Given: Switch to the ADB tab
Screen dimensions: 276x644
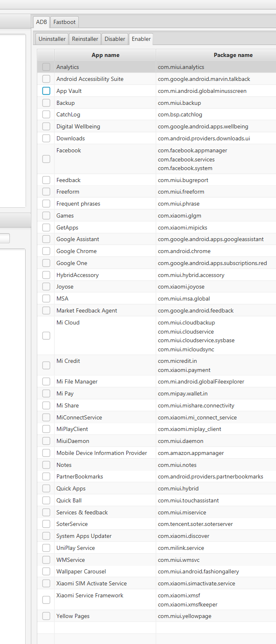Looking at the screenshot, I should (41, 22).
